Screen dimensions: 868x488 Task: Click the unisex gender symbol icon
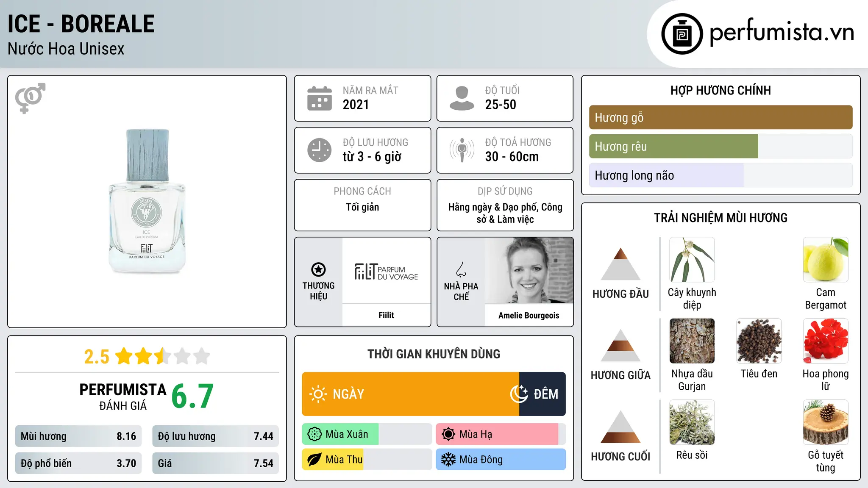(x=30, y=98)
